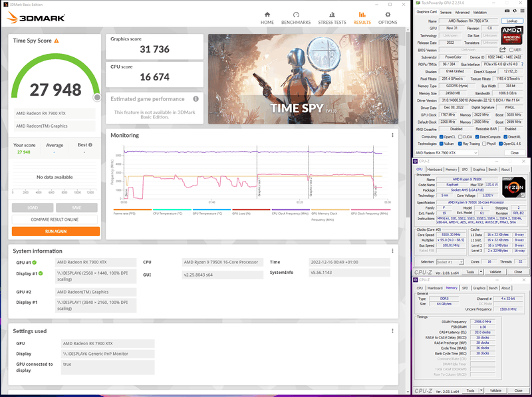Click the 3DMark logo
Screen dimensions: 532x397
pos(36,18)
